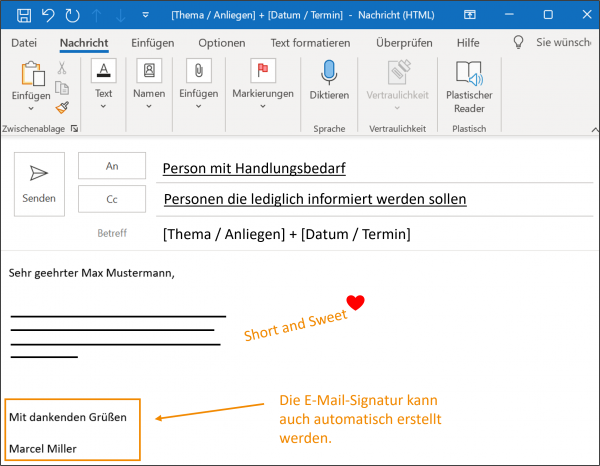
Task: Expand the Text group dropdown arrow
Action: click(103, 106)
